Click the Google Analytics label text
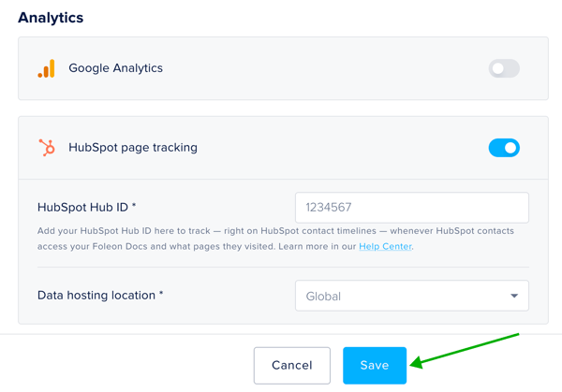Screen dimensions: 562x392 [115, 68]
